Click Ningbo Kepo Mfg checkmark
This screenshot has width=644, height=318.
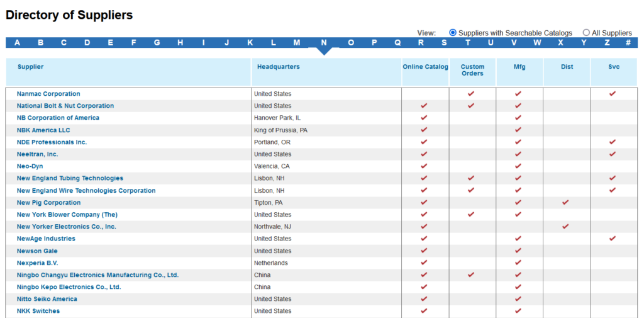pyautogui.click(x=518, y=287)
